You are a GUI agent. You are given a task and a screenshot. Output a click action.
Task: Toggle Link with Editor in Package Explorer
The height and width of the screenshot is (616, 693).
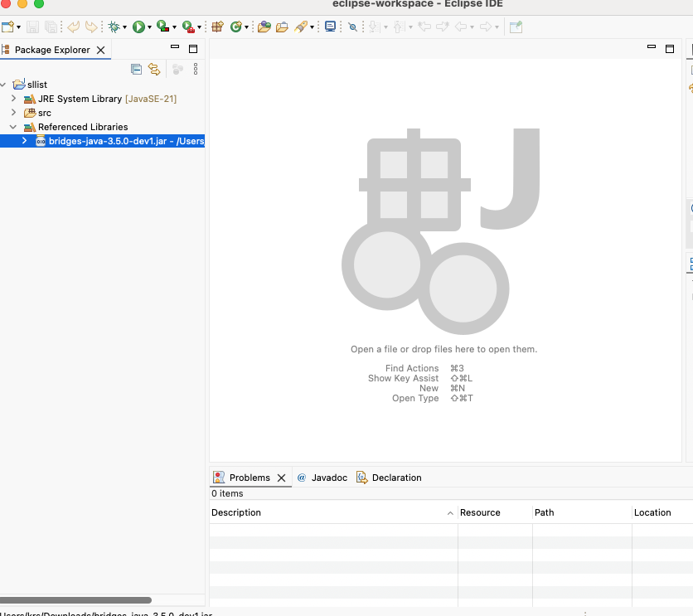click(x=154, y=70)
